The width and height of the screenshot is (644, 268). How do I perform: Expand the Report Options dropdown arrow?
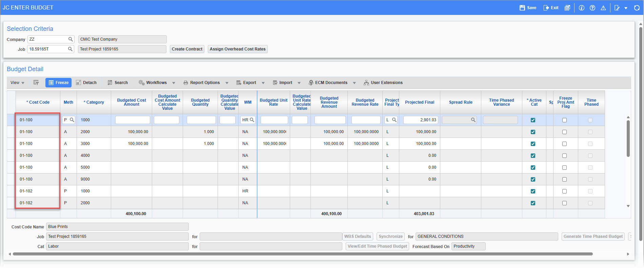[x=227, y=83]
